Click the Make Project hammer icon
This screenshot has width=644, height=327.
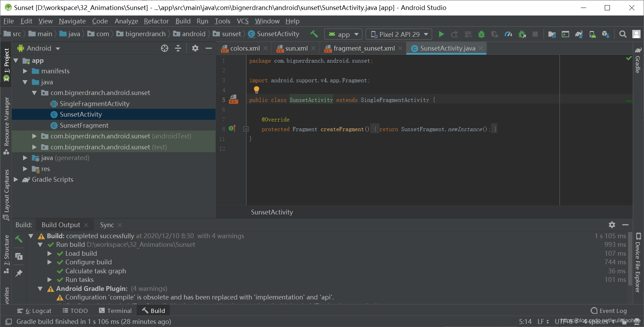pyautogui.click(x=314, y=34)
